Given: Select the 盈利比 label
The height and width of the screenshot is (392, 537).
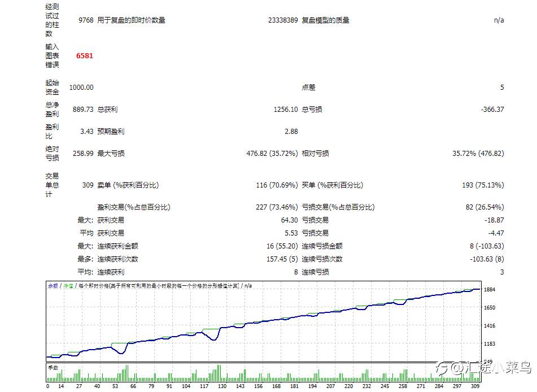Looking at the screenshot, I should click(52, 132).
